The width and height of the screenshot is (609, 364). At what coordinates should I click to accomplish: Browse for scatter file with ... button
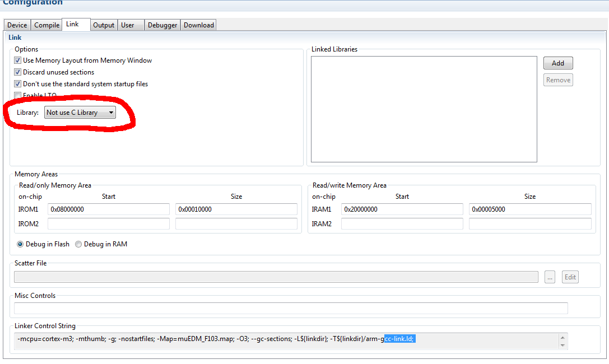pos(550,277)
